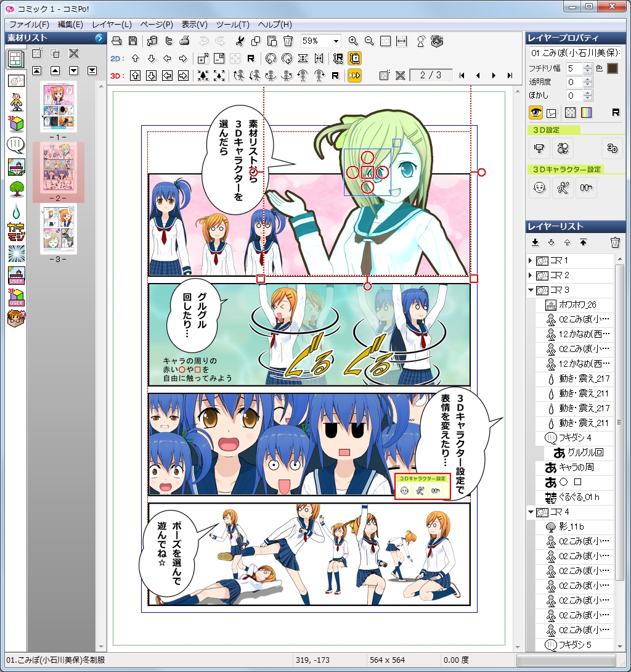631x672 pixels.
Task: Click the フチドリ幅 color swatch
Action: 613,68
